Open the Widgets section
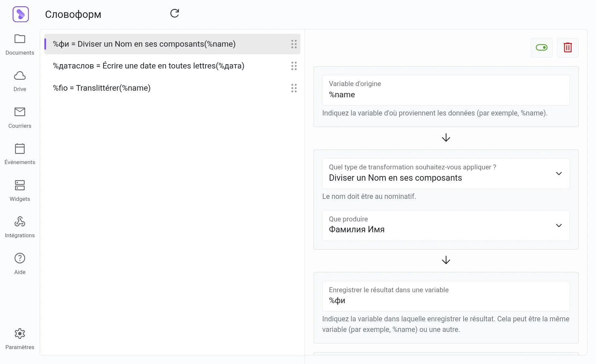Image resolution: width=596 pixels, height=364 pixels. pos(20,191)
